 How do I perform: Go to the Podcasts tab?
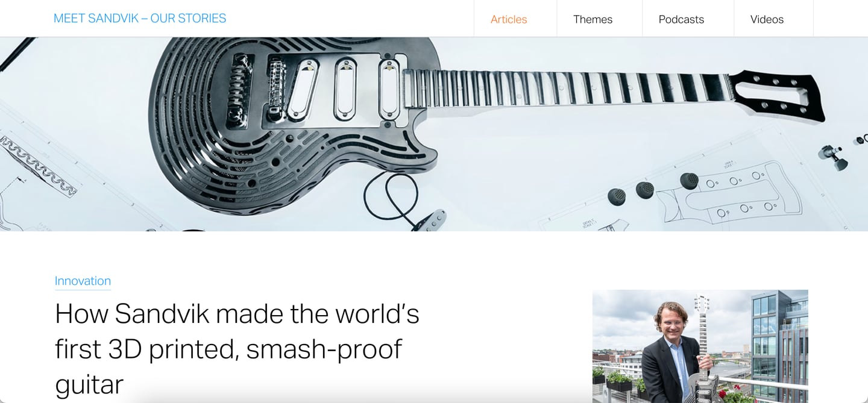pyautogui.click(x=681, y=19)
